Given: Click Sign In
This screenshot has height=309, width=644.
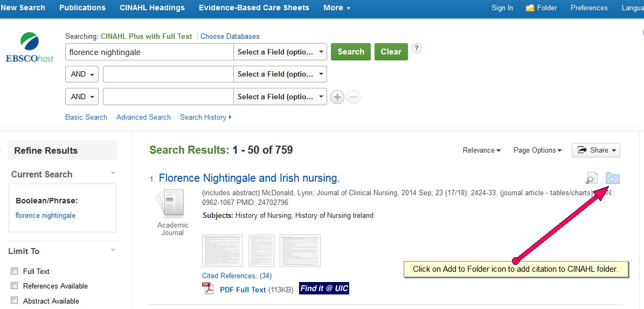Looking at the screenshot, I should (502, 8).
